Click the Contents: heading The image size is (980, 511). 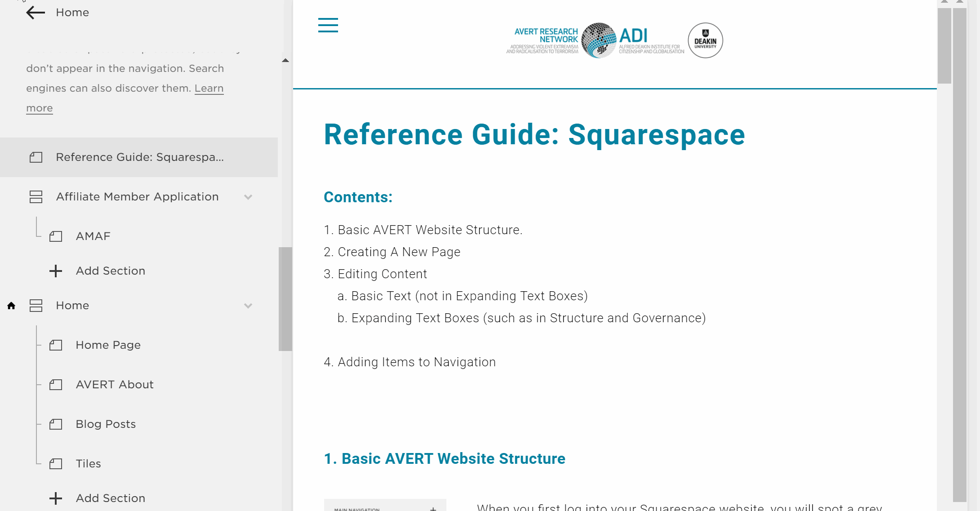click(358, 197)
